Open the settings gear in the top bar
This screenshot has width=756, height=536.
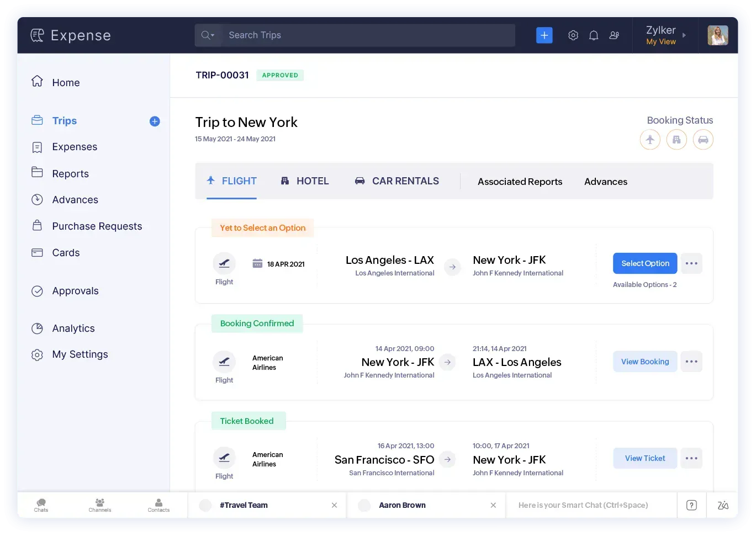point(573,35)
